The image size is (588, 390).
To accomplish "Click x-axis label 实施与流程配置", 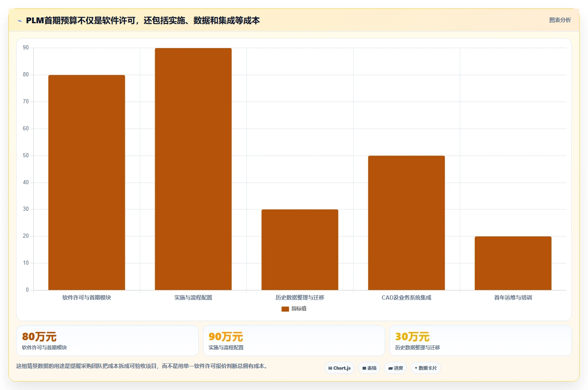I will click(193, 297).
